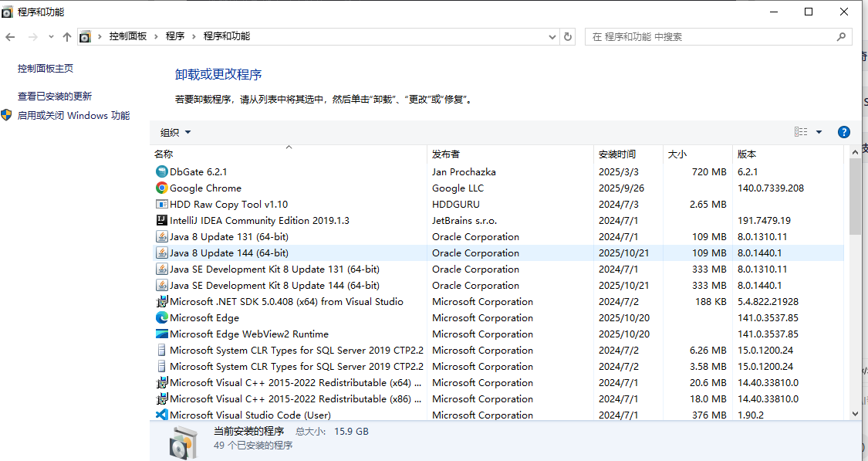Click icon of the 3.58 MB CLR Types entry
868x461 pixels.
pos(162,366)
